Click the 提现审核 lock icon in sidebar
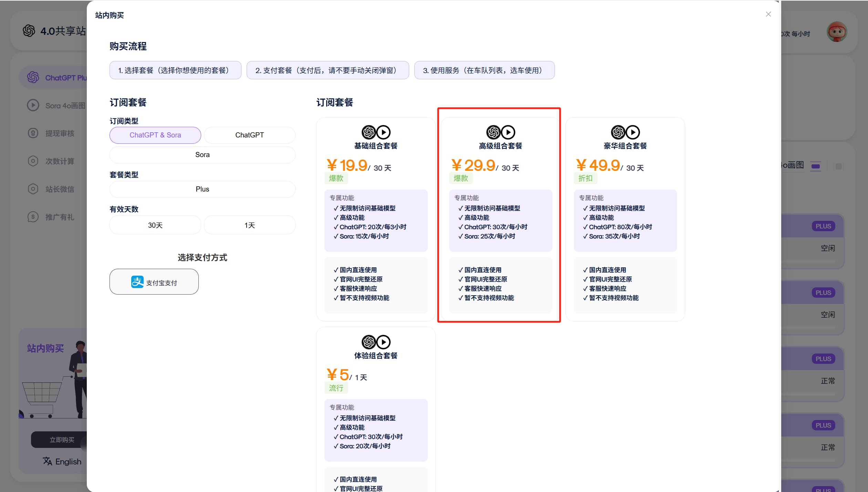Screen dimensions: 868x492 [33, 133]
